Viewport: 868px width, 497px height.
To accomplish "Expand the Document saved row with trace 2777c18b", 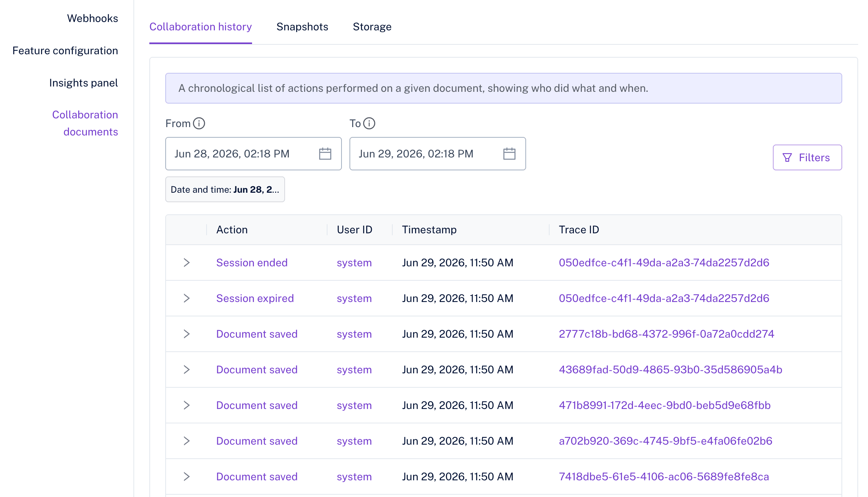I will pos(186,334).
